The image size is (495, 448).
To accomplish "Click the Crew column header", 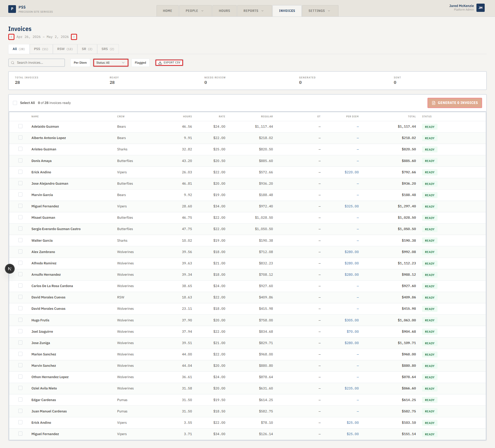I will click(121, 117).
